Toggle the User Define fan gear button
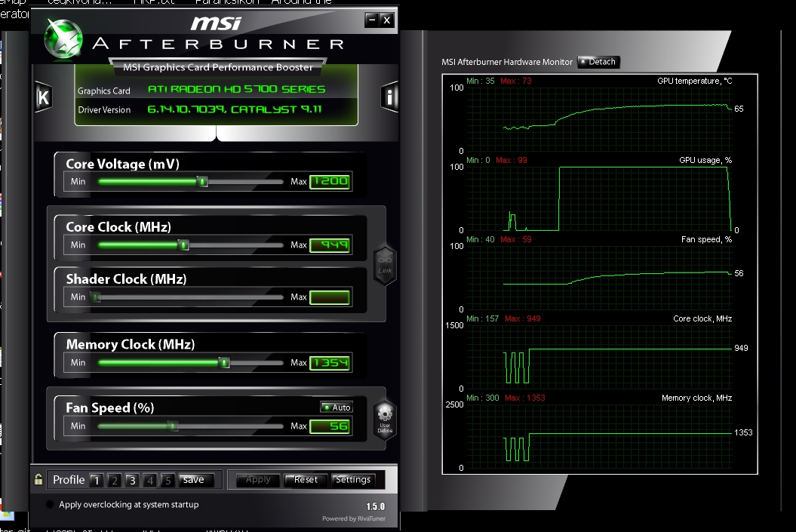The height and width of the screenshot is (532, 796). tap(385, 420)
